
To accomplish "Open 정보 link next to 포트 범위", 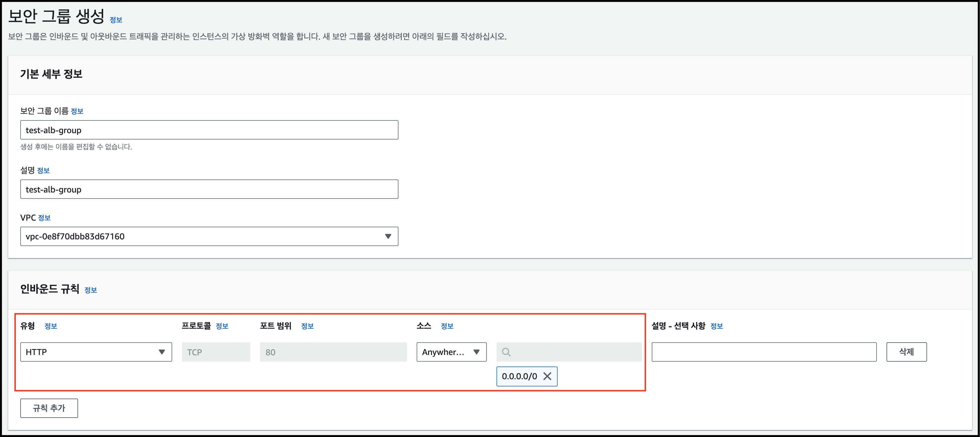I will pos(307,326).
